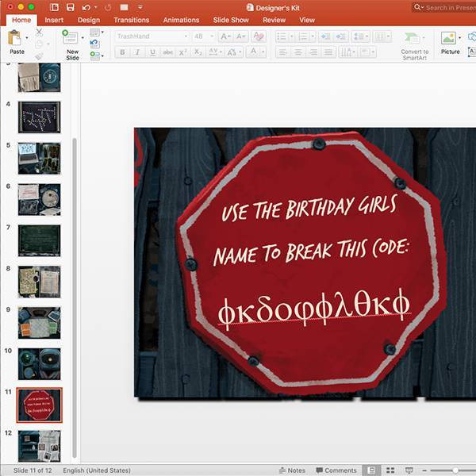Click the Paste clipboard icon
The image size is (476, 476).
point(14,38)
